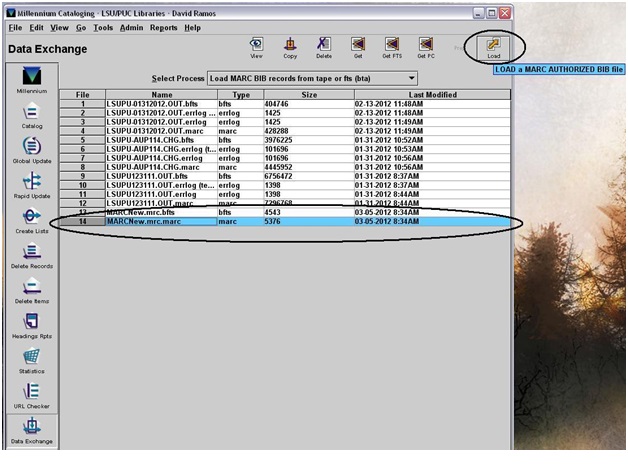
Task: Open URL Checker in the sidebar
Action: pyautogui.click(x=32, y=396)
